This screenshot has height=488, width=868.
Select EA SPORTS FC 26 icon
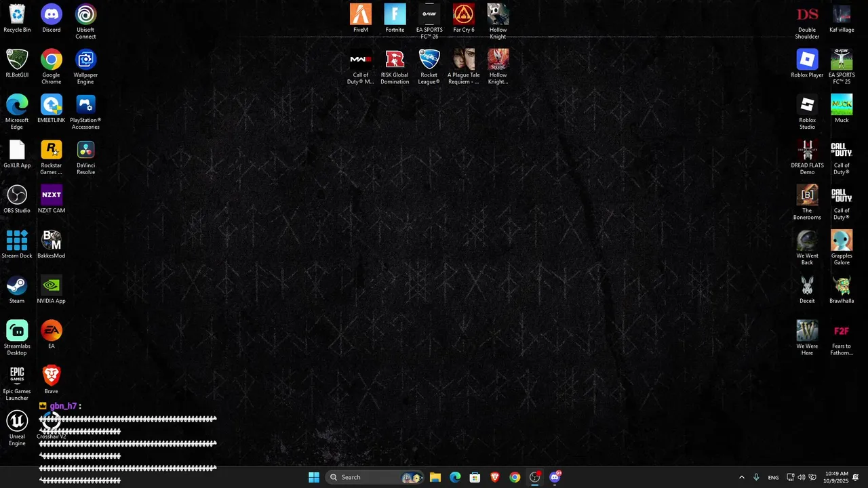pos(429,22)
